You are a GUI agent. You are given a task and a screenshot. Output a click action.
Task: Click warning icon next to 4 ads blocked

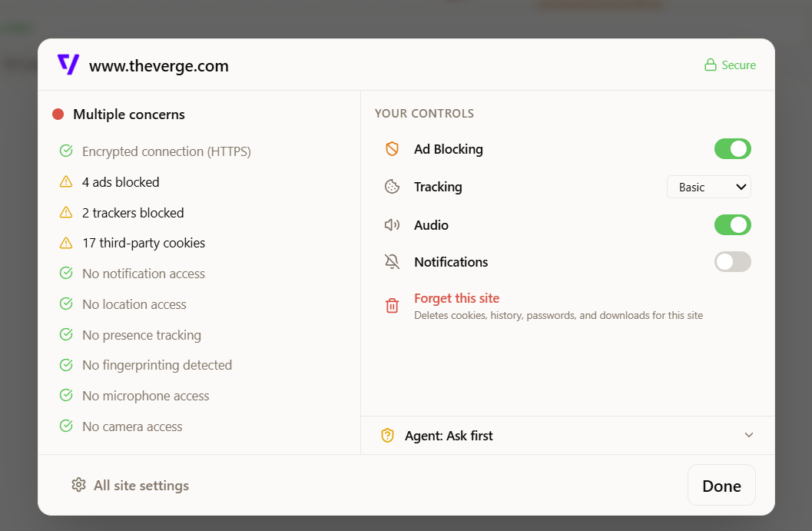(66, 182)
